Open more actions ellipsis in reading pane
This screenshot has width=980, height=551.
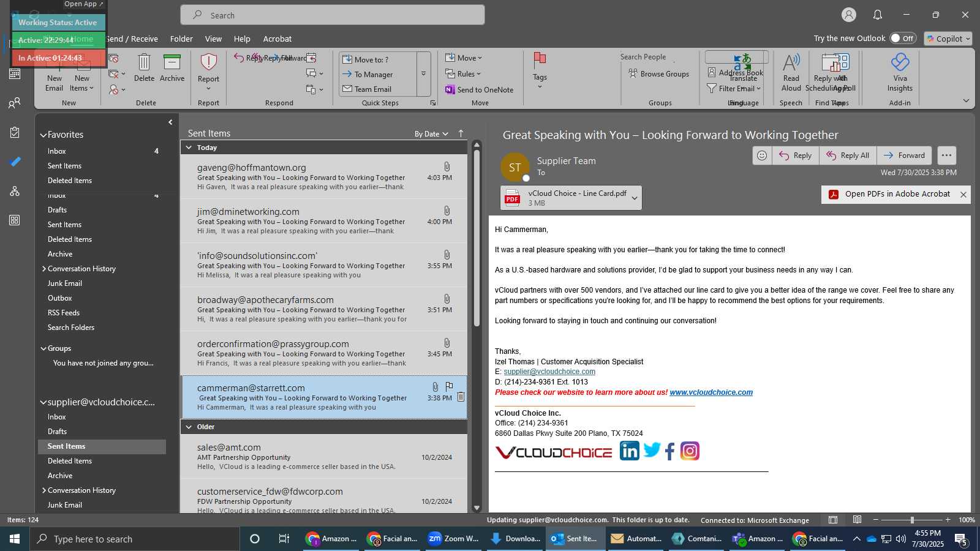(x=946, y=156)
